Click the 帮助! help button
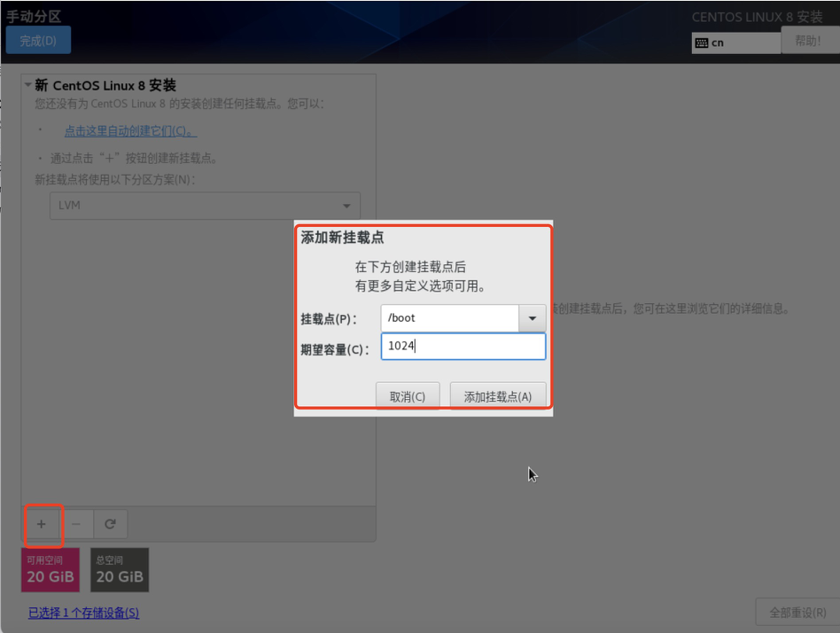 tap(808, 40)
